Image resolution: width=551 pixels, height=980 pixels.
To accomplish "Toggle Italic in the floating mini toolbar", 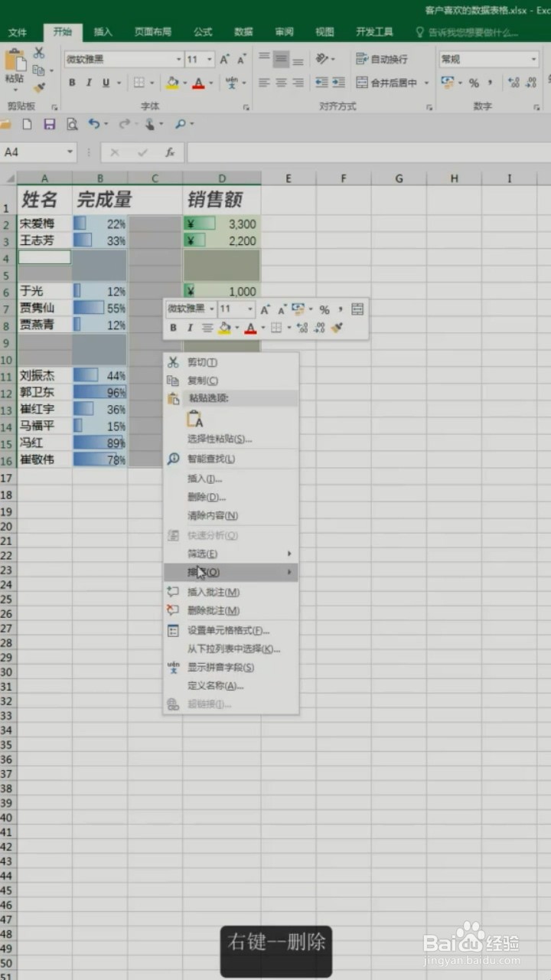I will click(x=190, y=328).
